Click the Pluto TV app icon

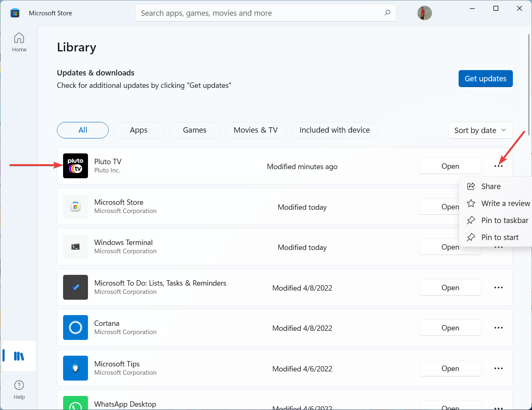click(x=76, y=166)
